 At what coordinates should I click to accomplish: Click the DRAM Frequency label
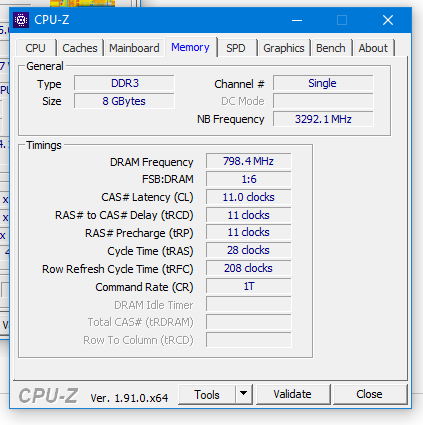coord(152,162)
